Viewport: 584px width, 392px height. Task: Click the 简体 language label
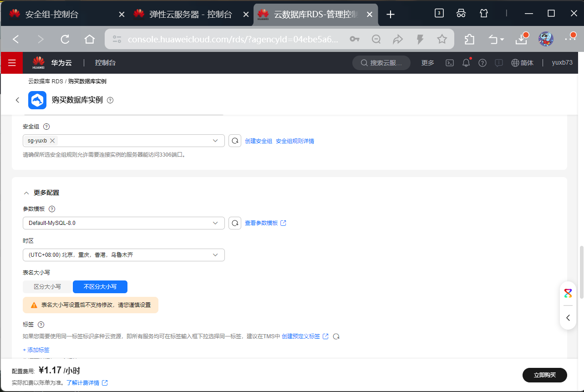point(527,63)
